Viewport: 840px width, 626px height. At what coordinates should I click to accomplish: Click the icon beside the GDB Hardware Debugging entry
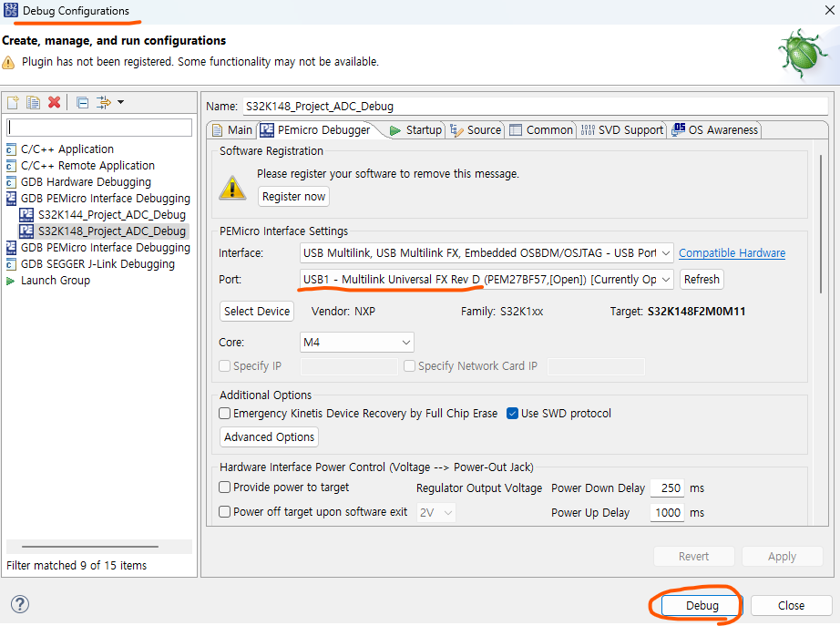(11, 183)
